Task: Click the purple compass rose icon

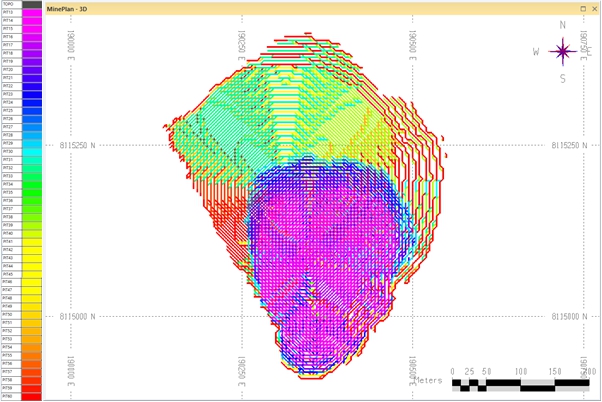Action: click(562, 51)
